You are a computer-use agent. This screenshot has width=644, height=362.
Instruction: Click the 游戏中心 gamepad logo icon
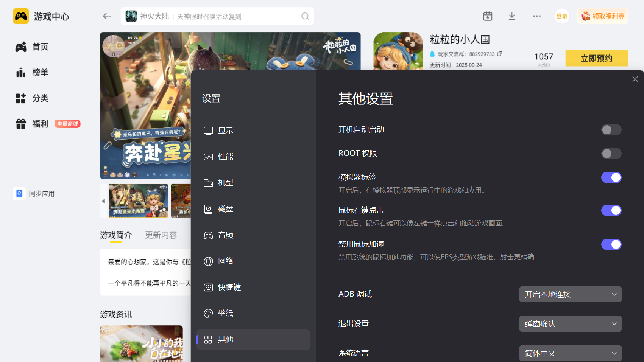point(21,16)
